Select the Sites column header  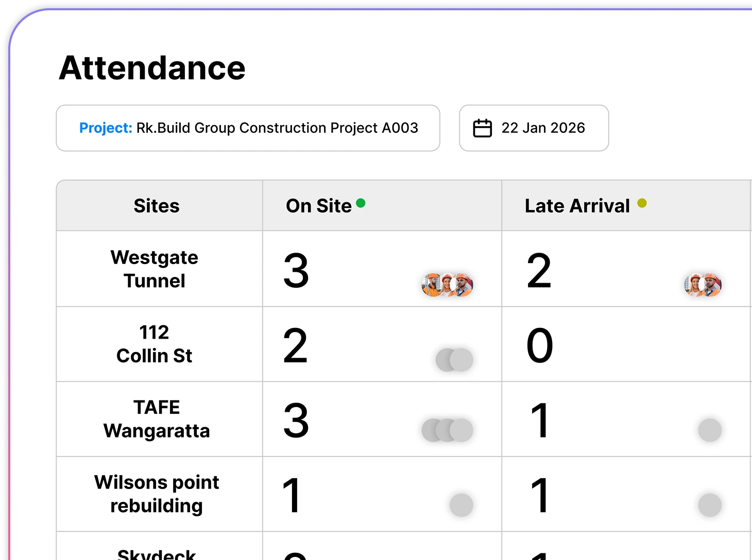tap(157, 206)
